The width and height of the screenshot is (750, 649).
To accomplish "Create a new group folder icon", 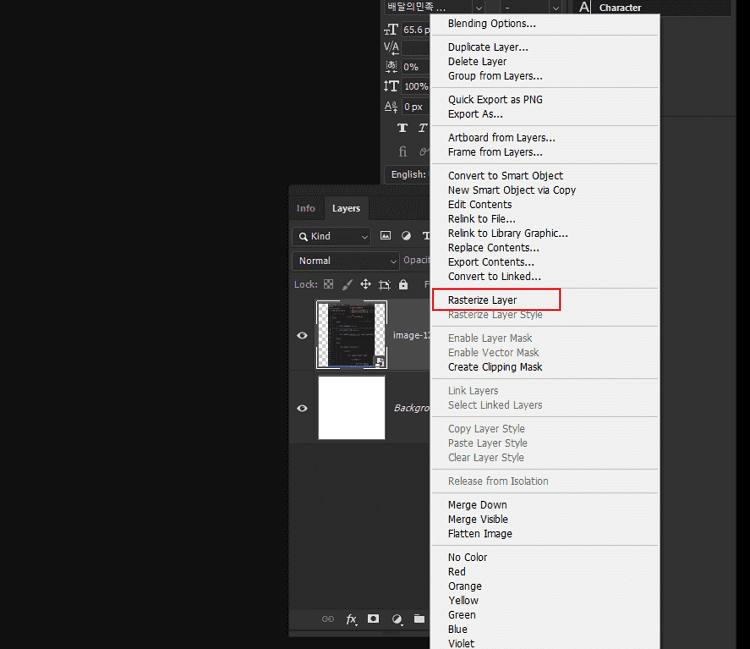I will click(419, 619).
